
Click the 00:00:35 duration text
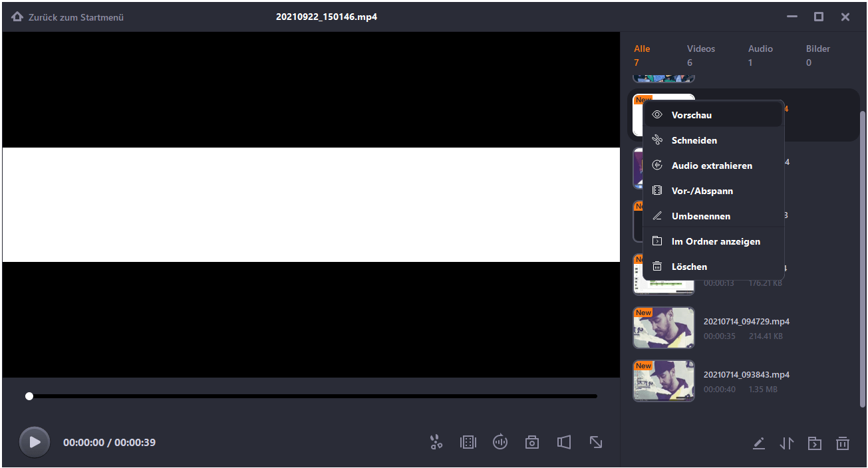pyautogui.click(x=720, y=336)
